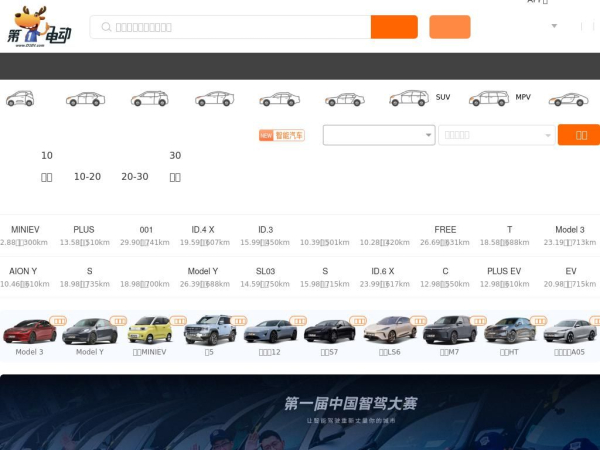Open Model Y 26.39 text listing
Viewport: 600px width, 450px height.
[x=205, y=277]
